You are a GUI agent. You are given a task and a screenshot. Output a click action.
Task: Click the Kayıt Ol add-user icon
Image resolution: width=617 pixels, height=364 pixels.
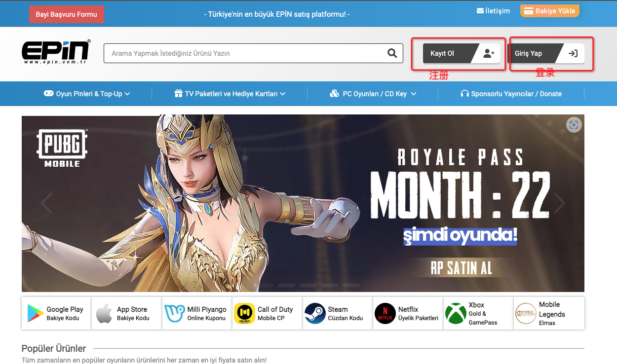pyautogui.click(x=489, y=53)
